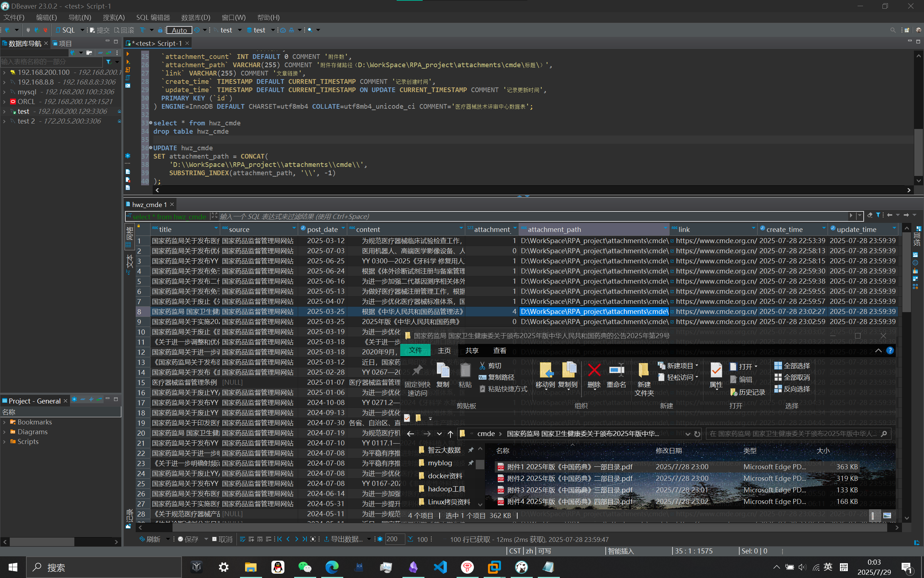
Task: Toggle Auto commit mode box
Action: 179,30
